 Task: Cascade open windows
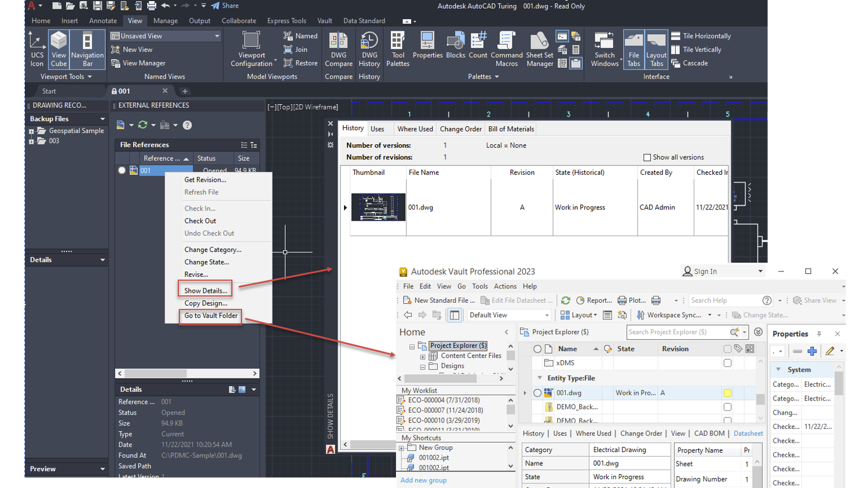690,63
